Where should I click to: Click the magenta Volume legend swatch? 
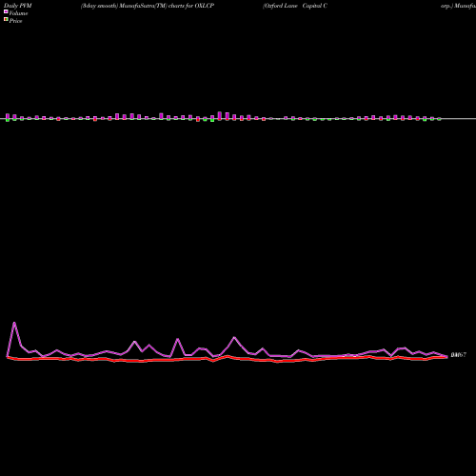pos(6,11)
